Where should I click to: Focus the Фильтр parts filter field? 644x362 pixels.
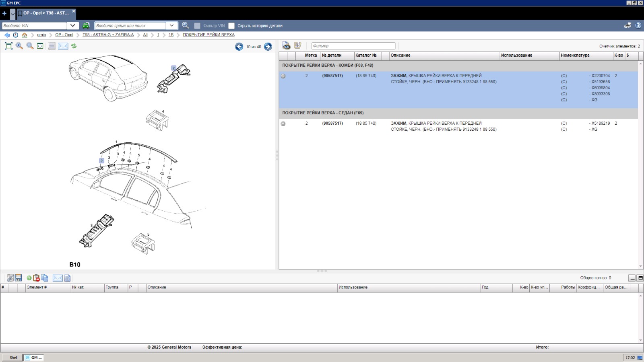[x=353, y=46]
